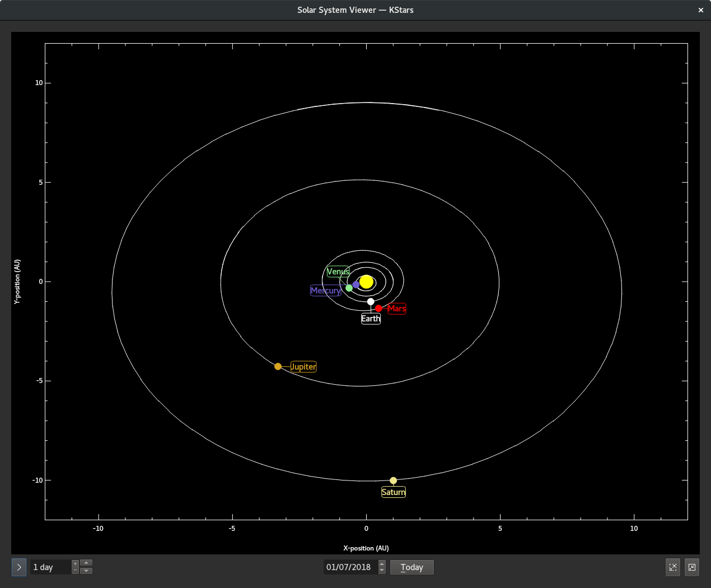
Task: Increase the time step using the up arrow
Action: 86,563
